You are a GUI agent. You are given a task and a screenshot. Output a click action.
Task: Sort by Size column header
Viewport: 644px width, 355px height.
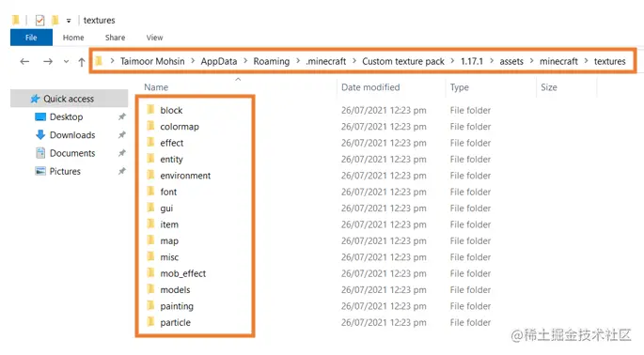click(x=549, y=87)
